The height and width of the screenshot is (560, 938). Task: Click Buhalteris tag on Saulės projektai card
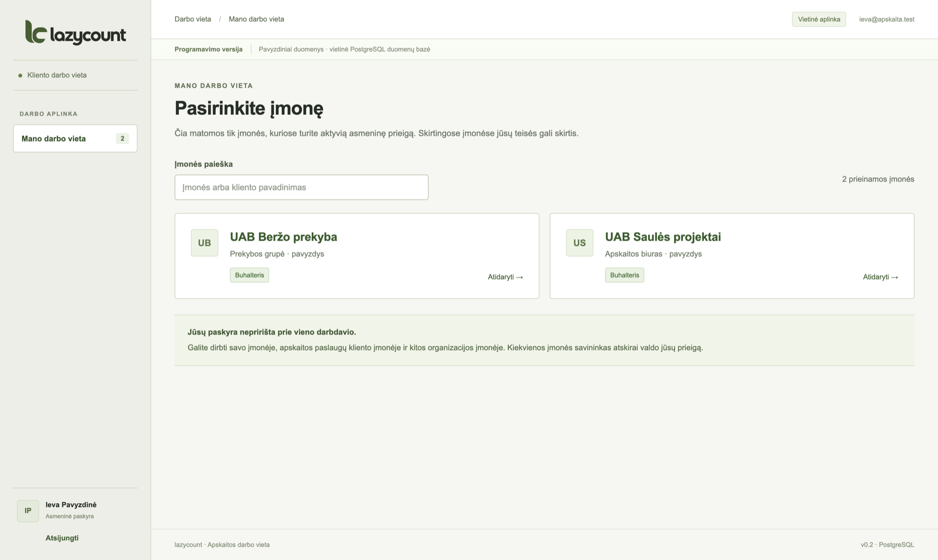tap(625, 275)
